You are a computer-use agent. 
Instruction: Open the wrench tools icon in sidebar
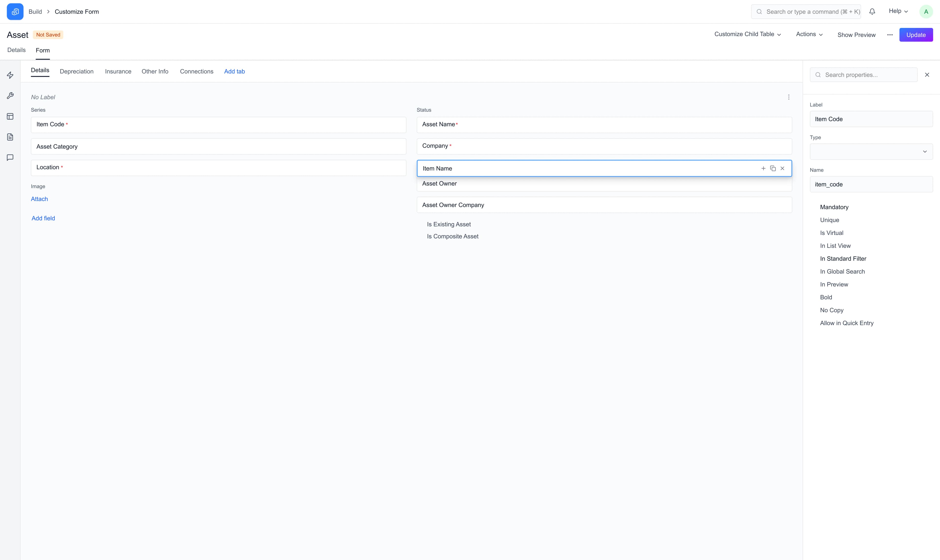click(x=10, y=95)
